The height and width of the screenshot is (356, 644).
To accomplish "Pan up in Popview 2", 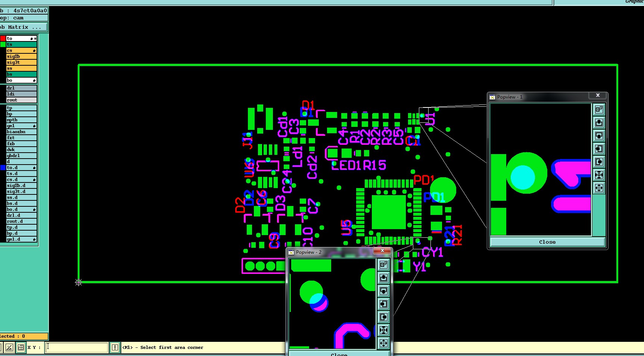I will pos(383,278).
